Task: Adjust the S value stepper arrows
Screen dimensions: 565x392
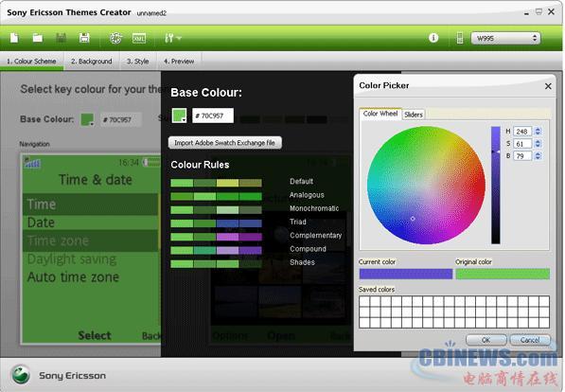Action: click(x=538, y=144)
